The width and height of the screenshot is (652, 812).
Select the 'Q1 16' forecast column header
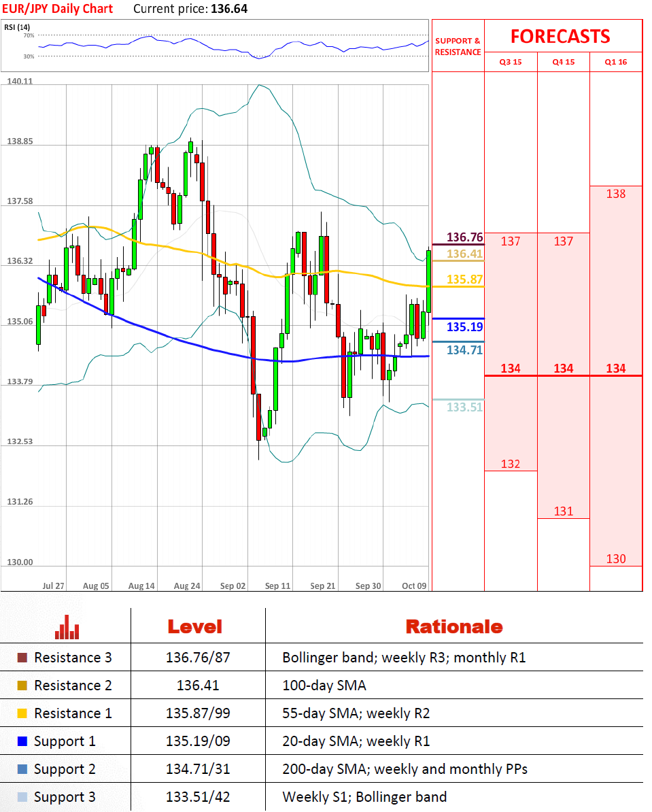(x=616, y=62)
